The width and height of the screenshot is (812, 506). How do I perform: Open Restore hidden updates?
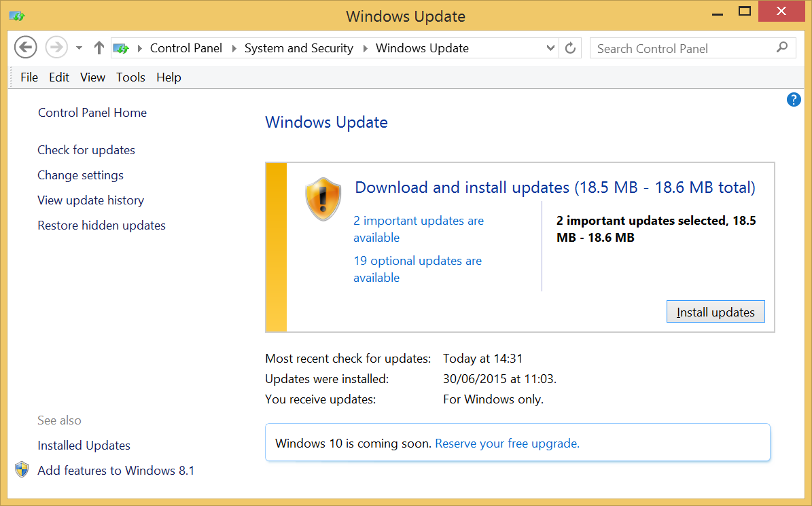point(101,225)
